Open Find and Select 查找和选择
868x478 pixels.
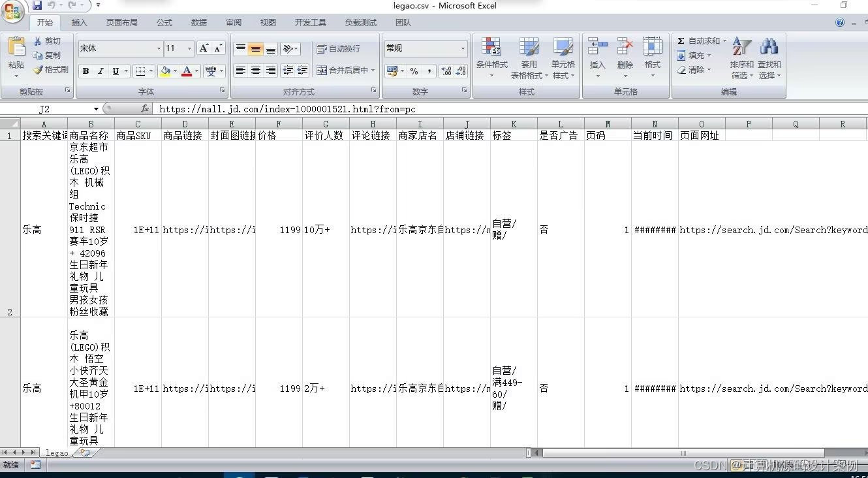pyautogui.click(x=769, y=57)
